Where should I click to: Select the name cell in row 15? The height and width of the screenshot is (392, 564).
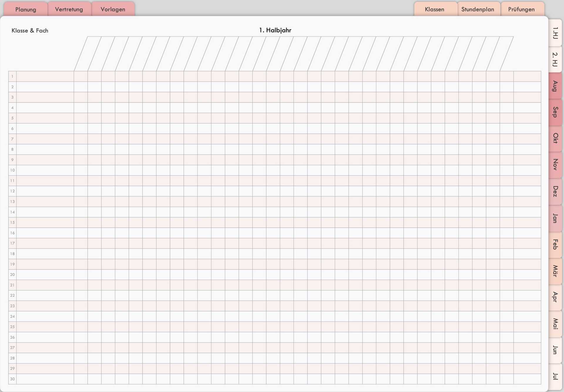pyautogui.click(x=45, y=223)
